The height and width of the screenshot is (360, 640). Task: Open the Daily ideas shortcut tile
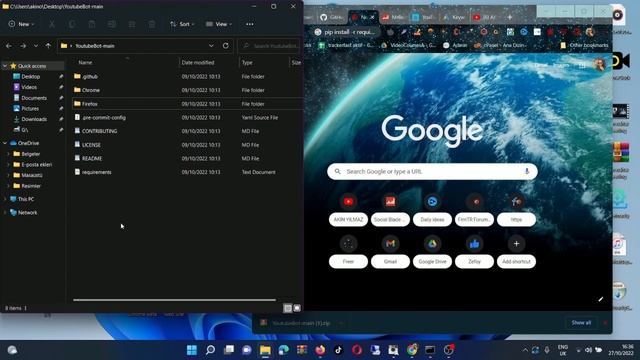click(432, 210)
